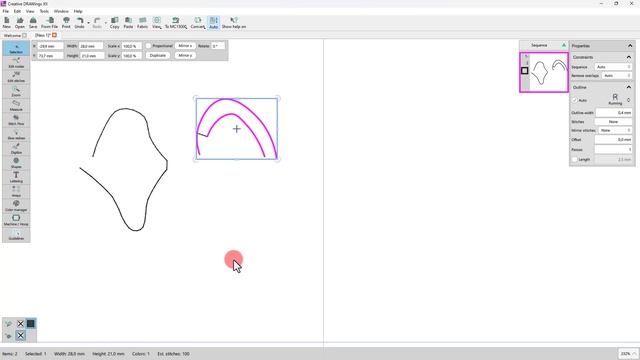
Task: Open the Window menu
Action: click(x=61, y=11)
